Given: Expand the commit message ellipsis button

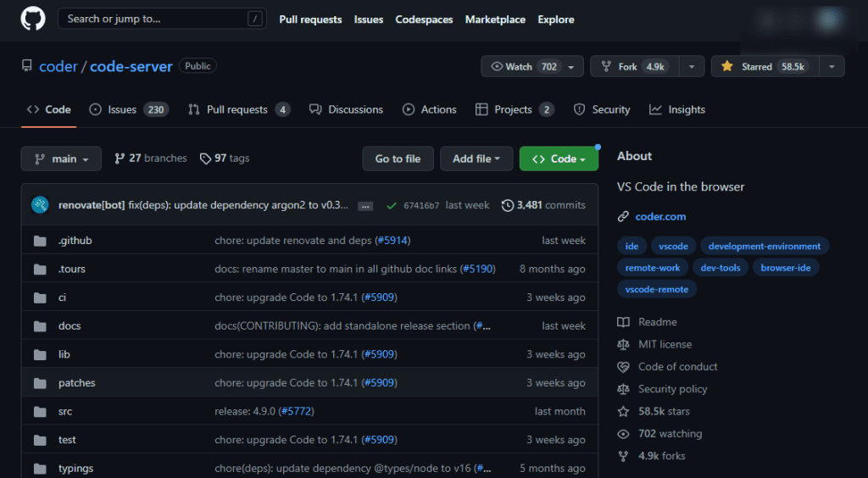Looking at the screenshot, I should (365, 206).
